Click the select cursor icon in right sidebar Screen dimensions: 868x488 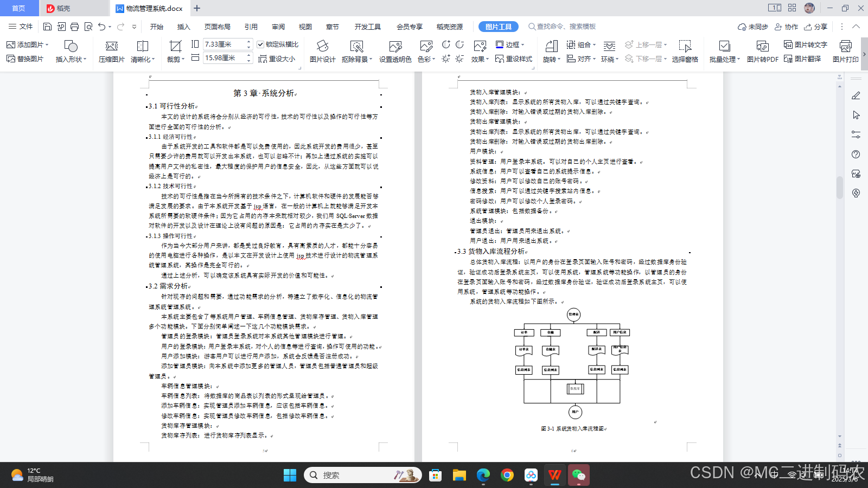coord(856,115)
